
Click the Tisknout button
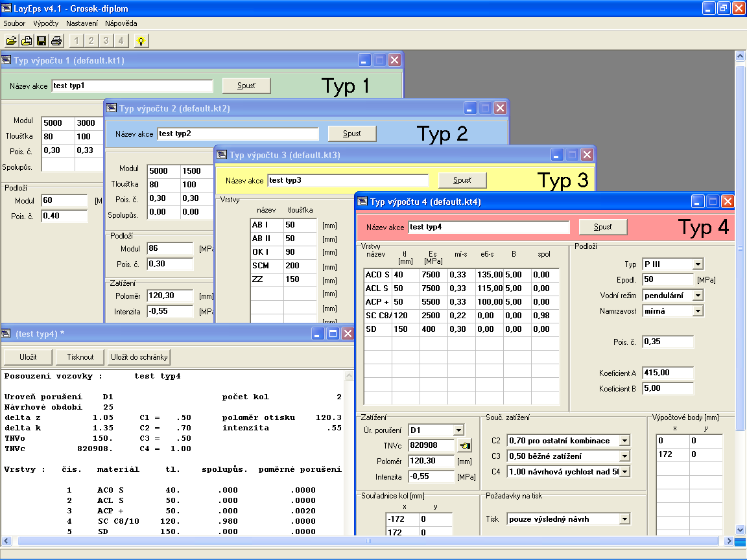pyautogui.click(x=80, y=357)
